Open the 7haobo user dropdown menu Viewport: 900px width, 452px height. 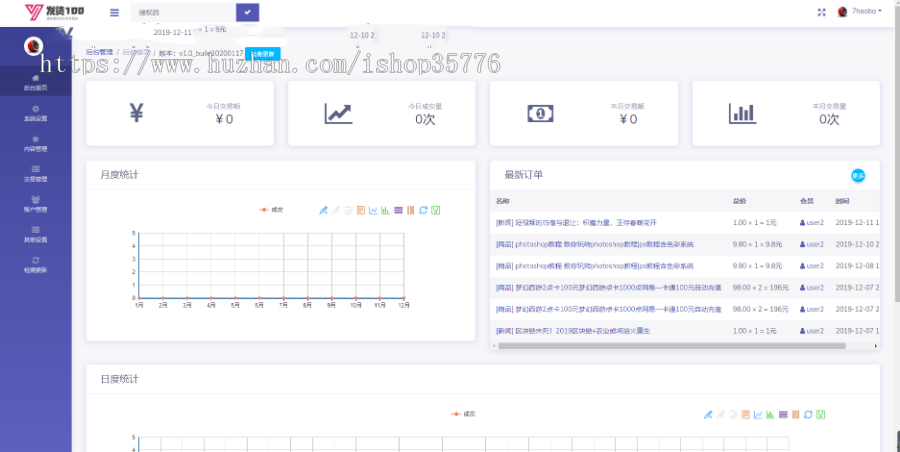point(861,12)
